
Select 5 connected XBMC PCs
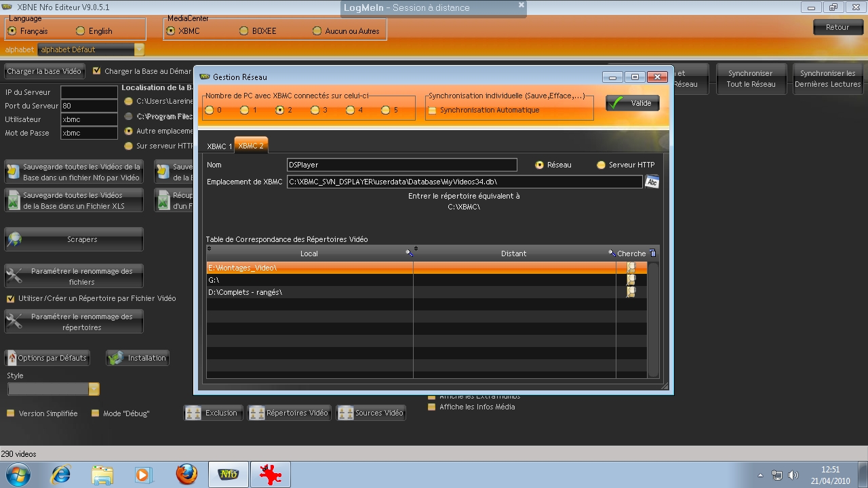click(x=385, y=110)
